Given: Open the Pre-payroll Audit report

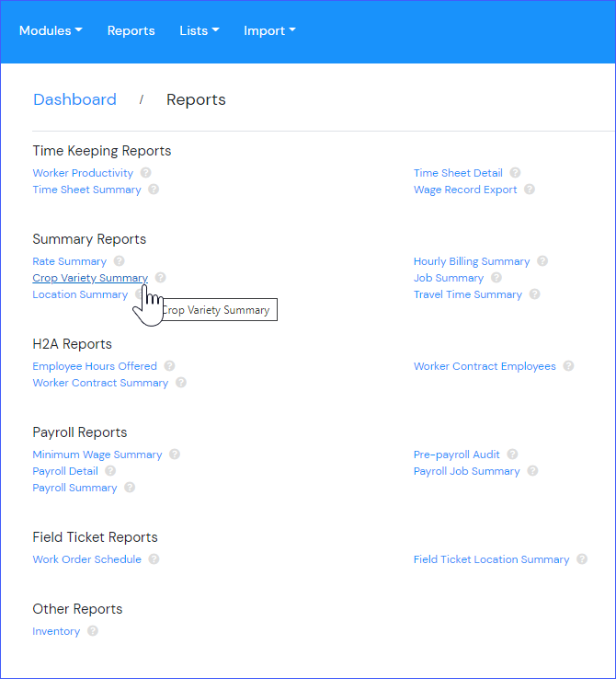Looking at the screenshot, I should pos(456,455).
